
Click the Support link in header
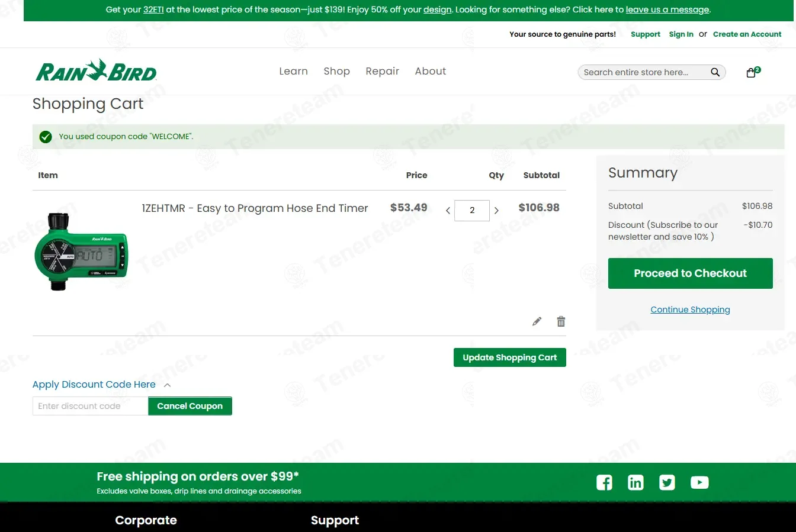click(645, 34)
